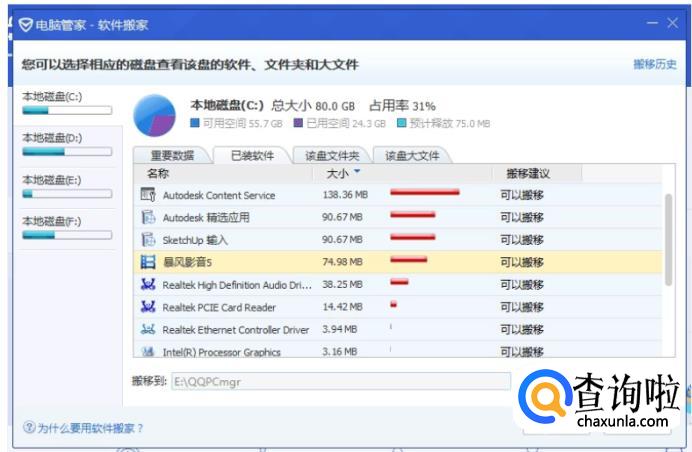The width and height of the screenshot is (692, 452).
Task: Click the D: drive usage bar
Action: [x=67, y=151]
